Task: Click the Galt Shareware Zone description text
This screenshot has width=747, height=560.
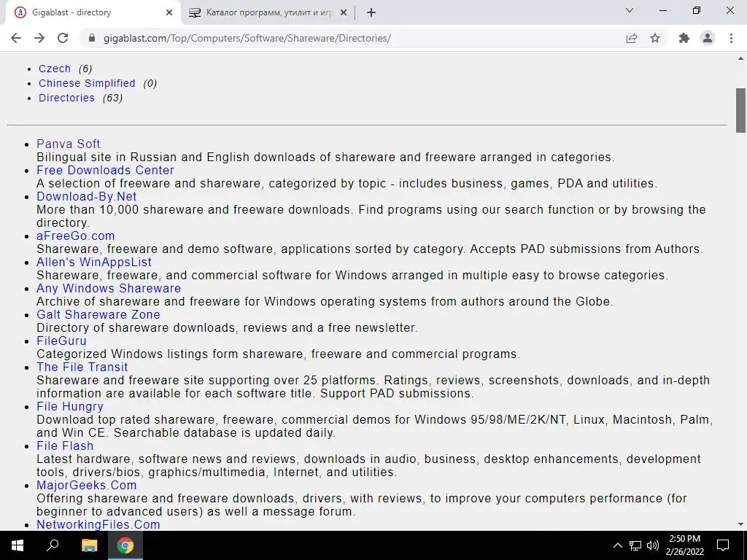Action: pos(227,327)
